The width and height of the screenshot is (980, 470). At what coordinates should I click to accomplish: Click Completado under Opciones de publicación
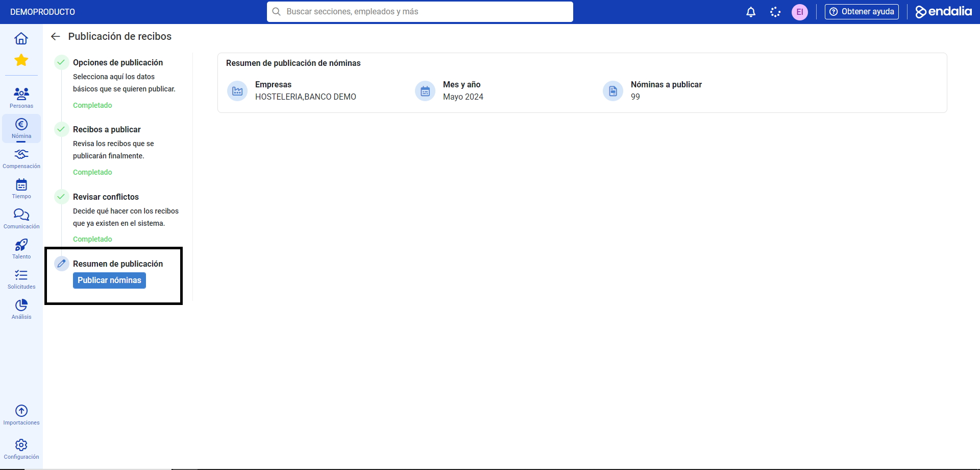pos(92,105)
